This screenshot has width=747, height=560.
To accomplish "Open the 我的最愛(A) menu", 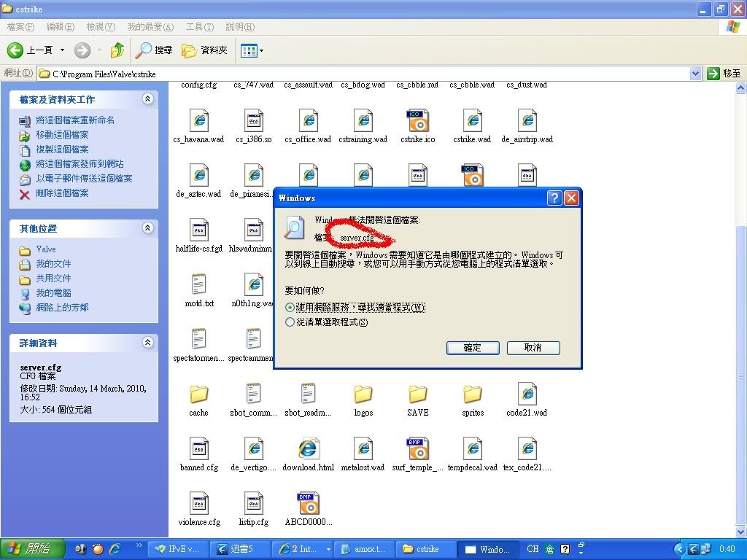I will click(150, 27).
